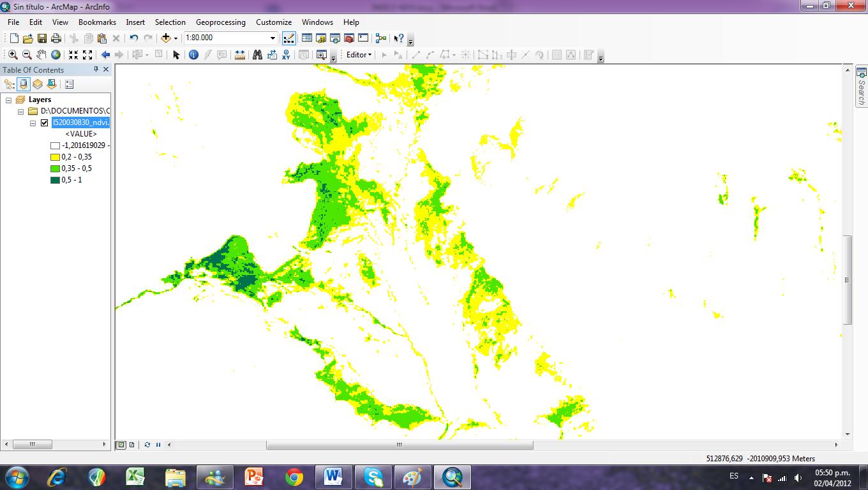The width and height of the screenshot is (868, 490).
Task: Open the ModelBuilder window
Action: (380, 38)
